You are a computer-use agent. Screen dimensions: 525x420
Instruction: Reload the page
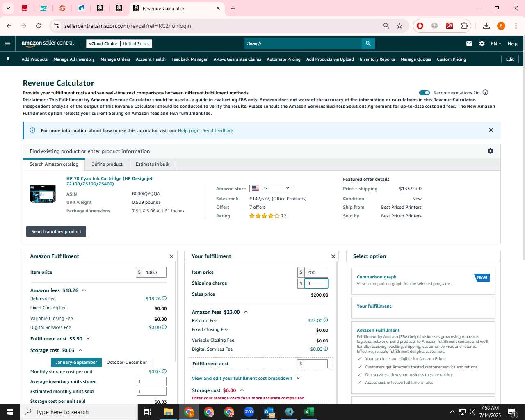tap(39, 26)
